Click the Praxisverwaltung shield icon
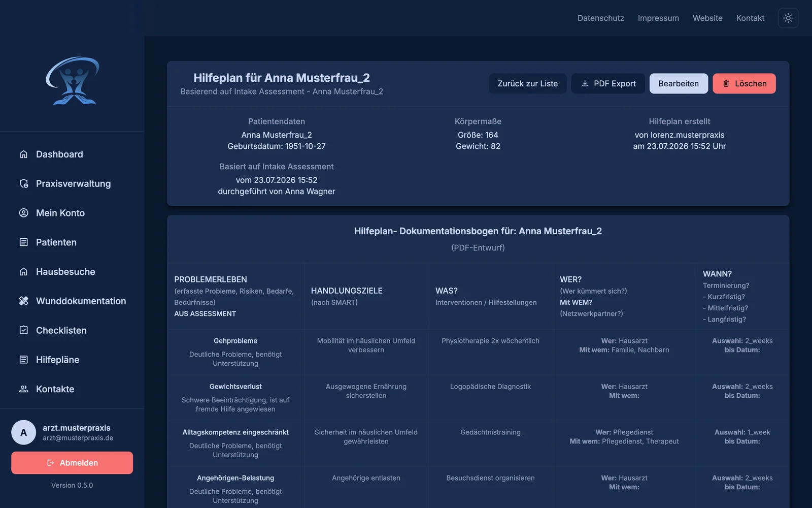 click(23, 183)
